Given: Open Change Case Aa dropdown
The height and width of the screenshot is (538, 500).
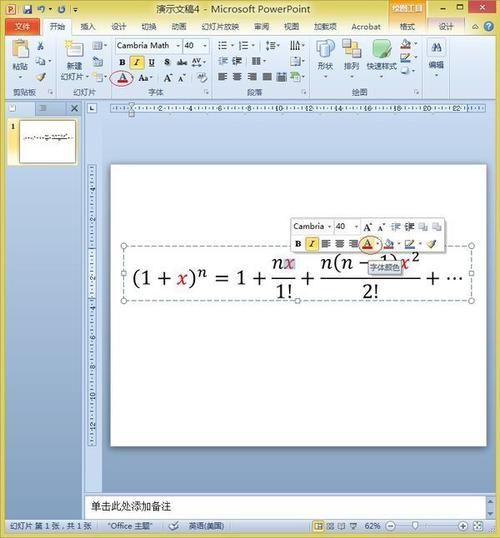Looking at the screenshot, I should (x=146, y=78).
